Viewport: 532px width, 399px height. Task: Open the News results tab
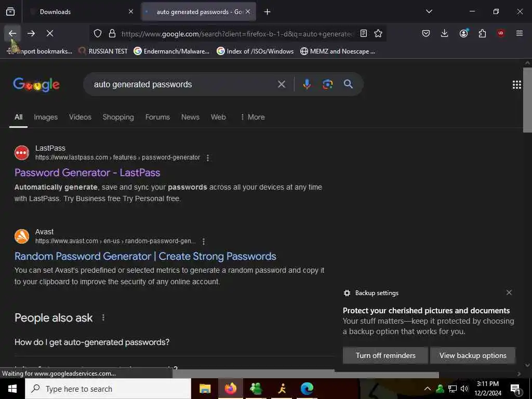pyautogui.click(x=190, y=117)
